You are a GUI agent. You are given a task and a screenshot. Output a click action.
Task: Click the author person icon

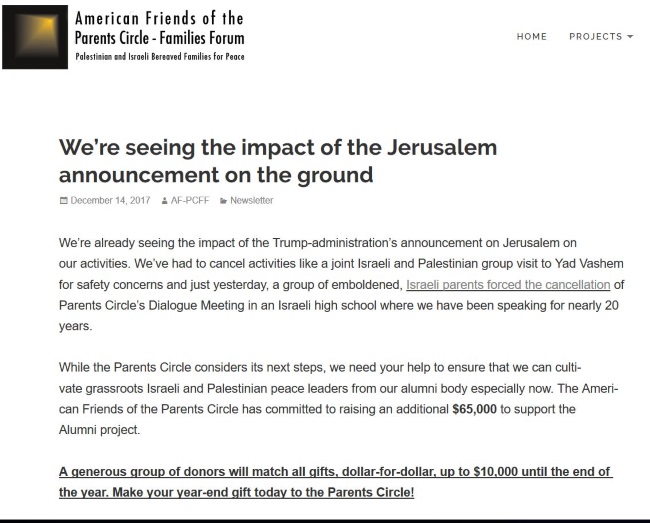pos(164,200)
